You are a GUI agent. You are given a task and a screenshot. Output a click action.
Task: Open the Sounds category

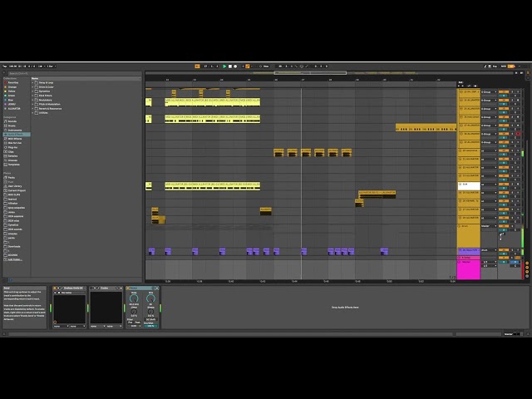12,121
